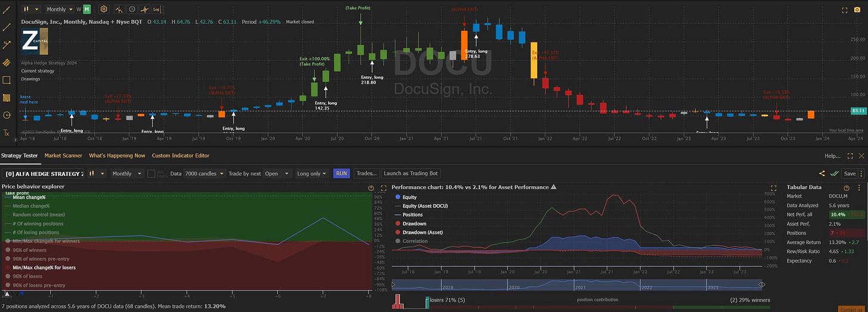Click Launch as Trading Bot button
868x312 pixels.
(x=411, y=174)
